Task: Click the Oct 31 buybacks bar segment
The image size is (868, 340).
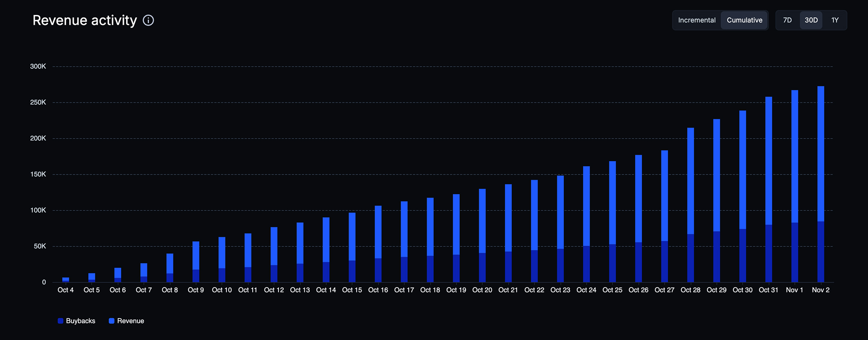Action: coord(769,254)
